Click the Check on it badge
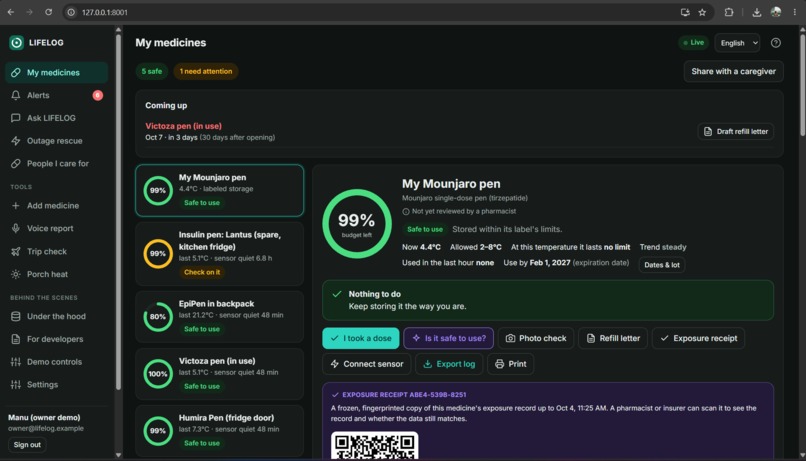The height and width of the screenshot is (461, 806). [x=202, y=272]
